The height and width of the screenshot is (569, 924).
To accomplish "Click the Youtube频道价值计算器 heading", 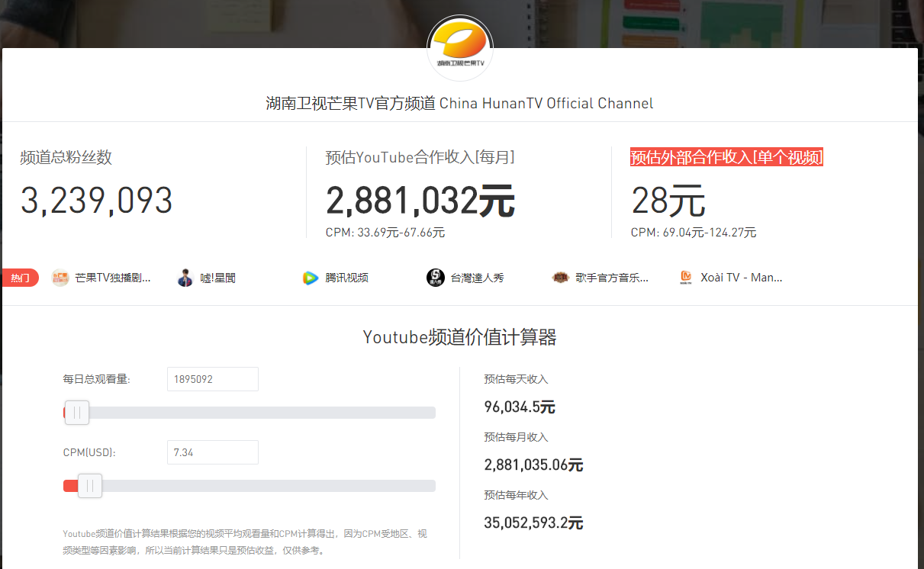I will (459, 336).
